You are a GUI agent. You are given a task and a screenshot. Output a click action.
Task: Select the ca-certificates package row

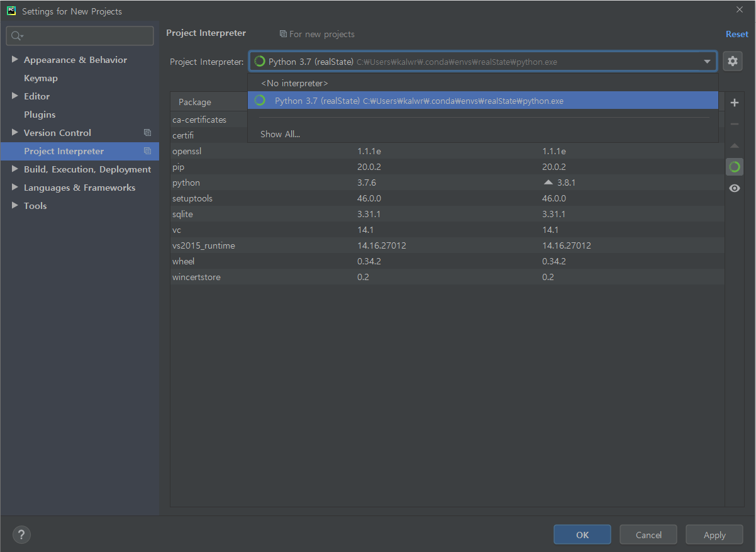209,120
